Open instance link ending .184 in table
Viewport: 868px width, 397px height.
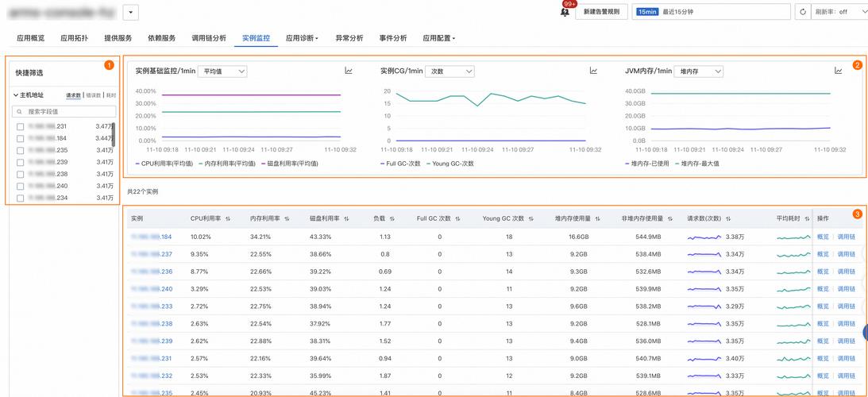[x=151, y=237]
